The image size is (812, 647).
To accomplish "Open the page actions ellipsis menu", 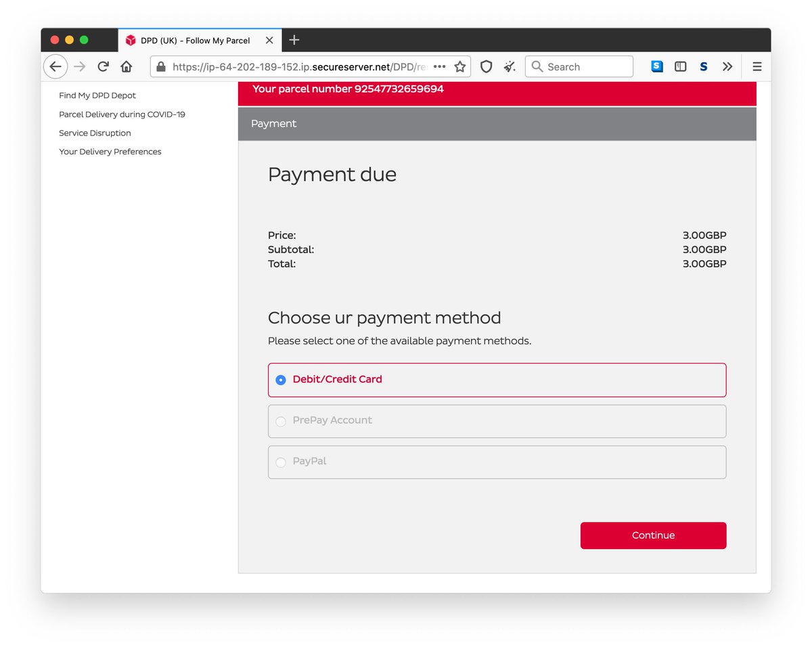I will (x=439, y=66).
